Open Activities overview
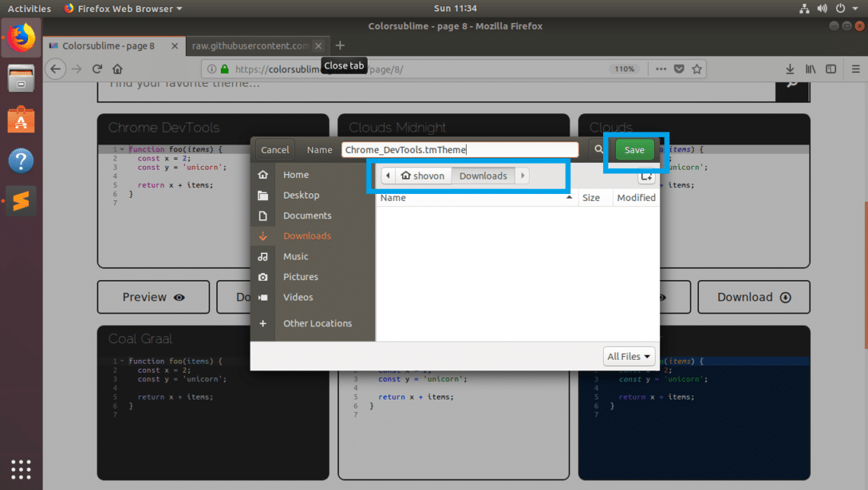Screen dimensions: 868x490 coord(30,8)
